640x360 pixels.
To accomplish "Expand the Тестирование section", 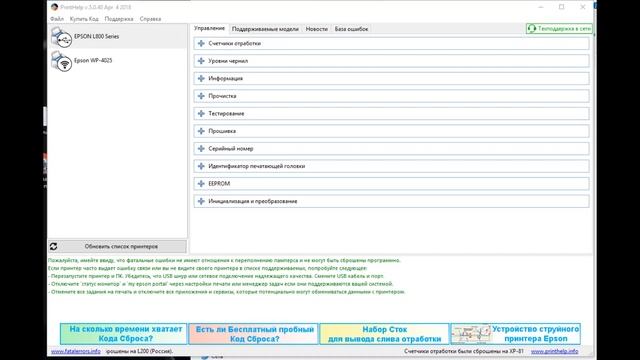I will [x=391, y=113].
